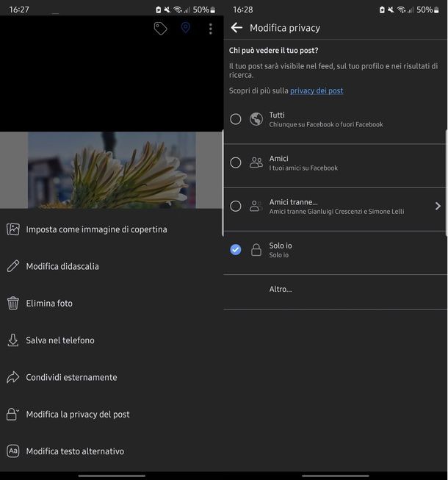This screenshot has width=448, height=480.
Task: Tap the pencil icon for Modifica didascalia
Action: [13, 266]
